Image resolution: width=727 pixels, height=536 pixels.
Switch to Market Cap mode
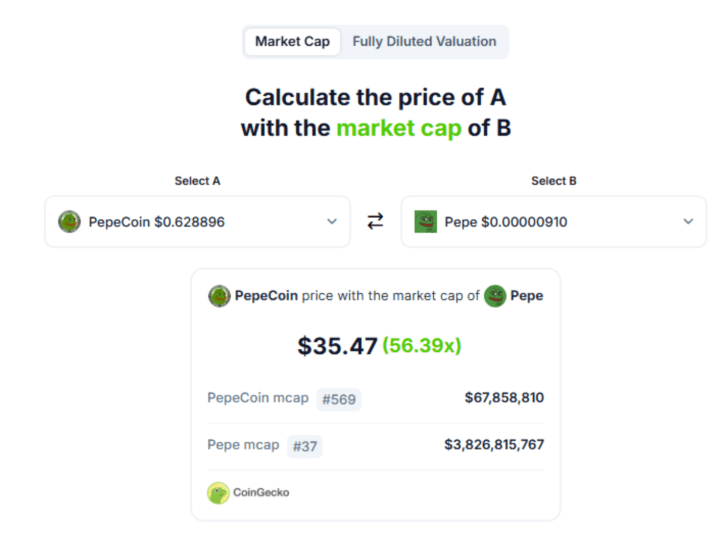point(292,42)
